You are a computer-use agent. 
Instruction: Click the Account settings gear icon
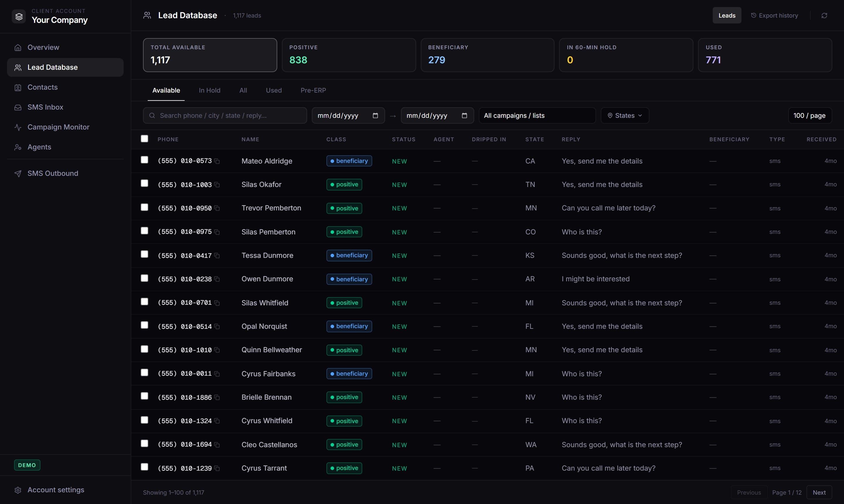pos(18,490)
